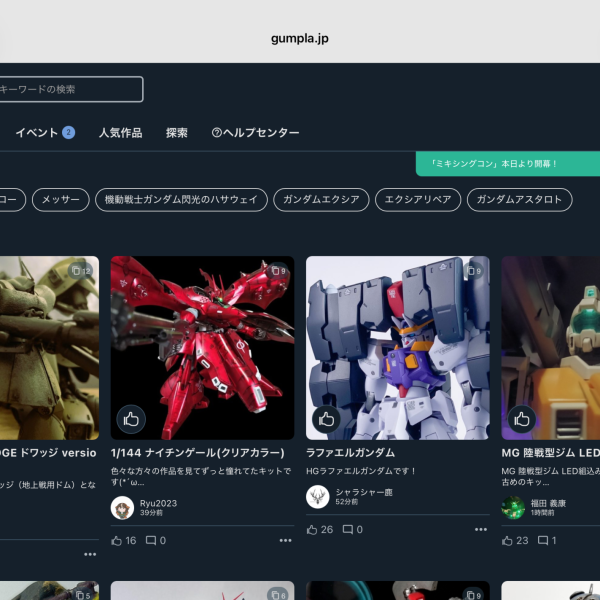600x600 pixels.
Task: Click the like icon showing 23
Action: (507, 540)
